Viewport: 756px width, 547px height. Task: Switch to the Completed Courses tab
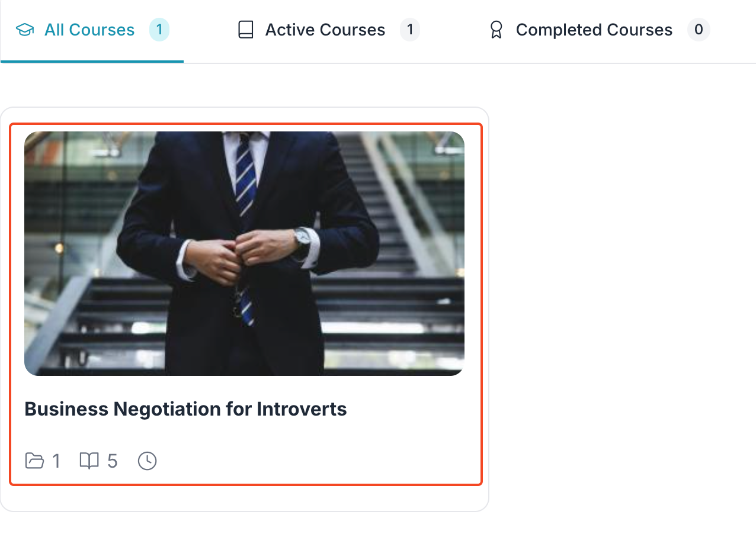594,29
